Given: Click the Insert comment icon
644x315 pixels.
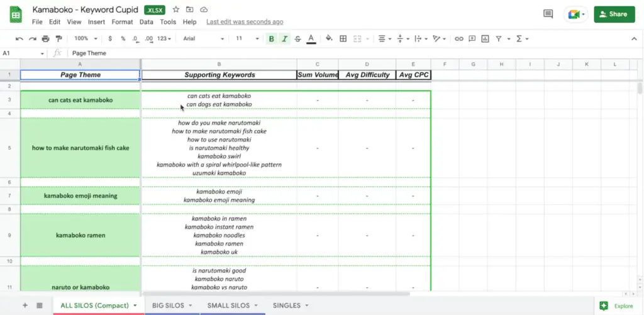Looking at the screenshot, I should [472, 38].
